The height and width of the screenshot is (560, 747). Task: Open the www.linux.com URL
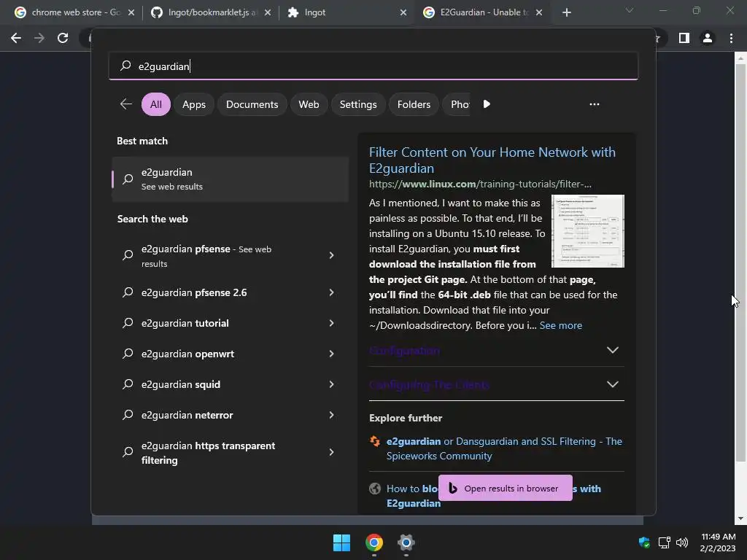point(480,184)
